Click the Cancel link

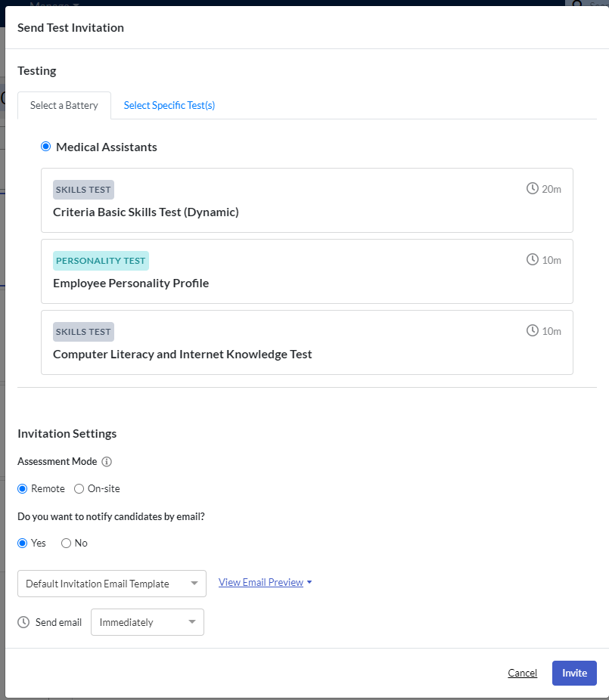(522, 673)
